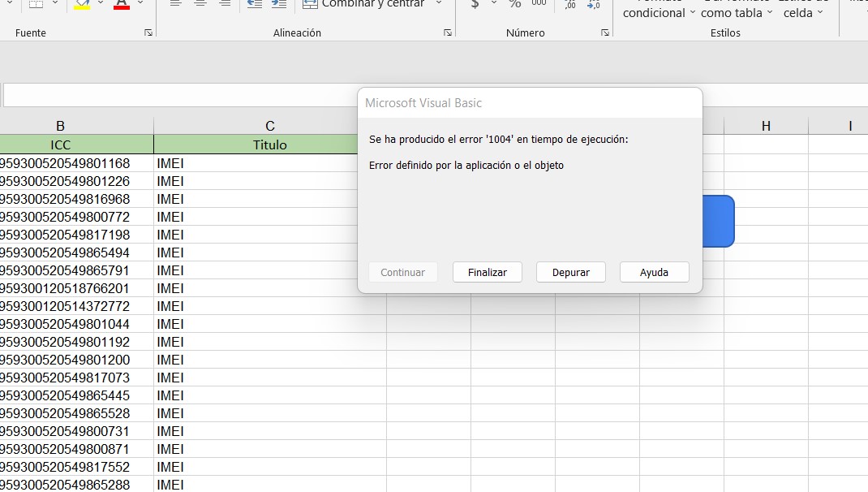Select the IMEI cell beside ICC ending 801200
Screen dimensions: 868x492
[x=270, y=360]
